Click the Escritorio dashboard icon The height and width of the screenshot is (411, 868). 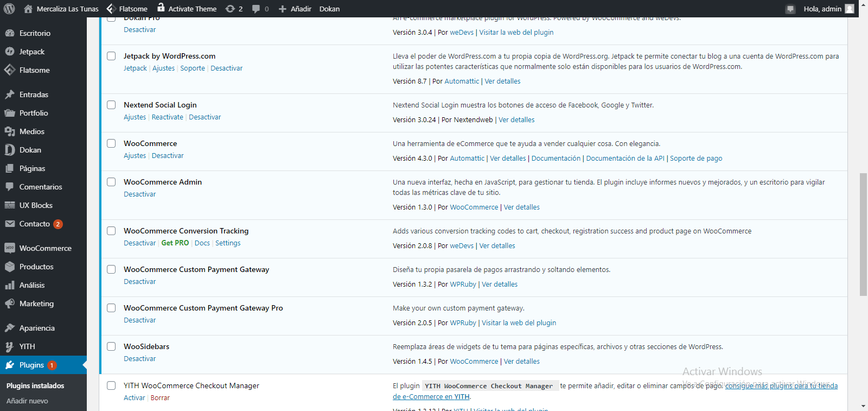tap(10, 33)
